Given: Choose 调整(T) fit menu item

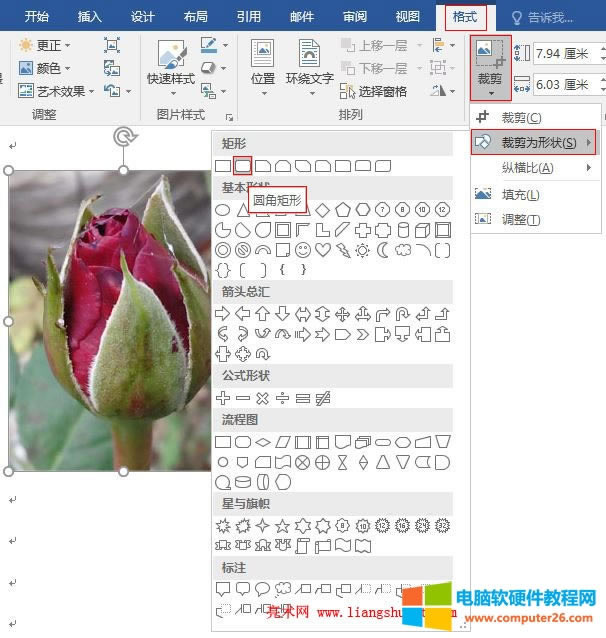Looking at the screenshot, I should tap(535, 220).
